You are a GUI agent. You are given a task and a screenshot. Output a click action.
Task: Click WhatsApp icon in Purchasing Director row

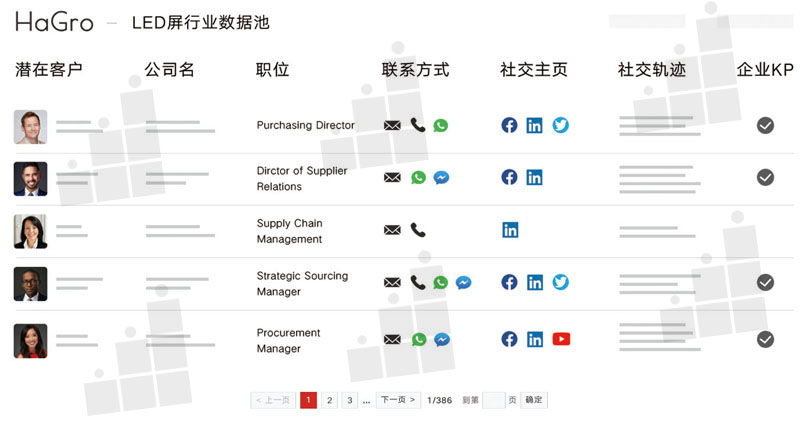pos(441,126)
